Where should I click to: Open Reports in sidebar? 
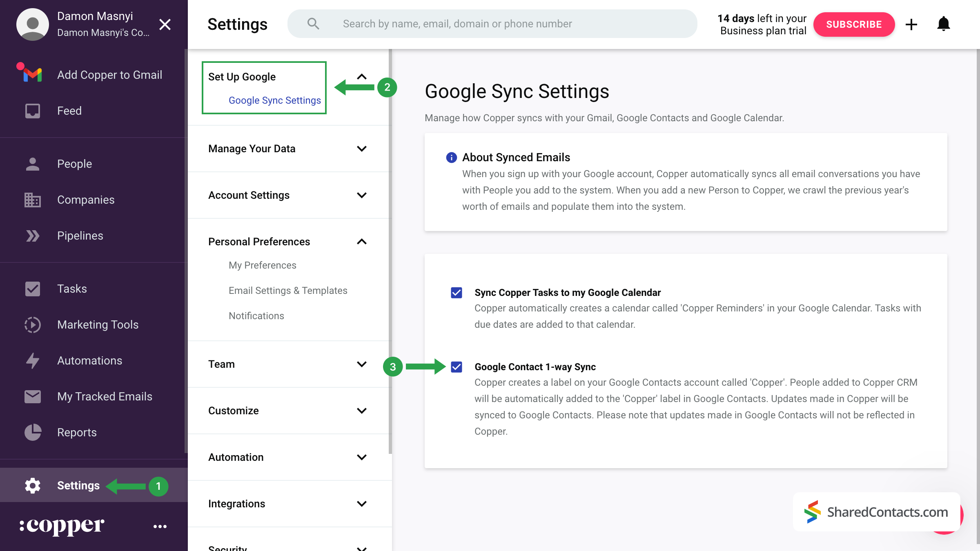(x=94, y=433)
